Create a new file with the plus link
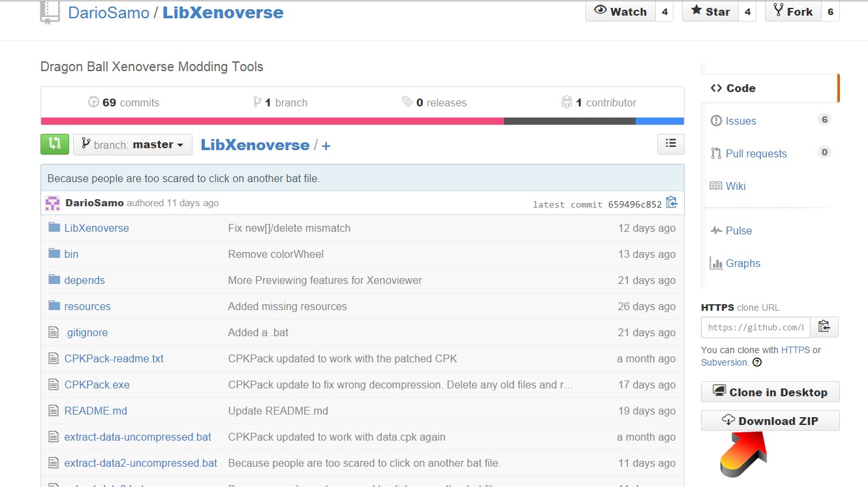Viewport: 868px width, 487px height. point(326,146)
